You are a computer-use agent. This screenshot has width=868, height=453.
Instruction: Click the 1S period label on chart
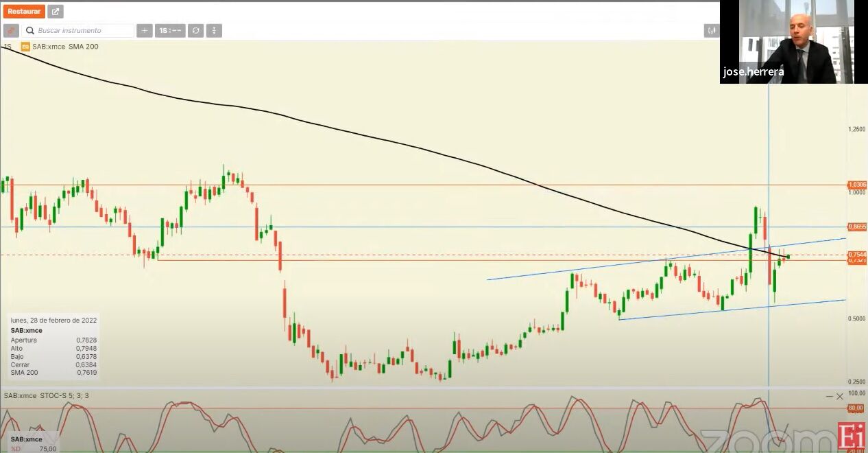tap(8, 47)
